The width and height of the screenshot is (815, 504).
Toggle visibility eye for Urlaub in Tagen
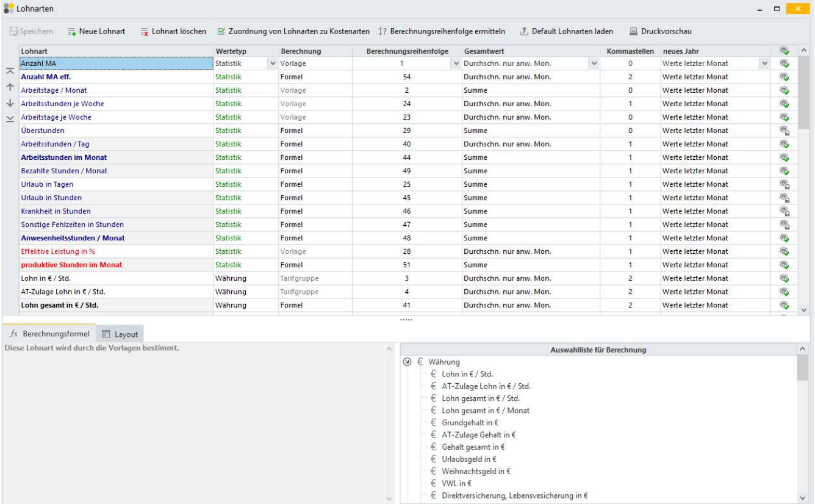click(x=784, y=184)
